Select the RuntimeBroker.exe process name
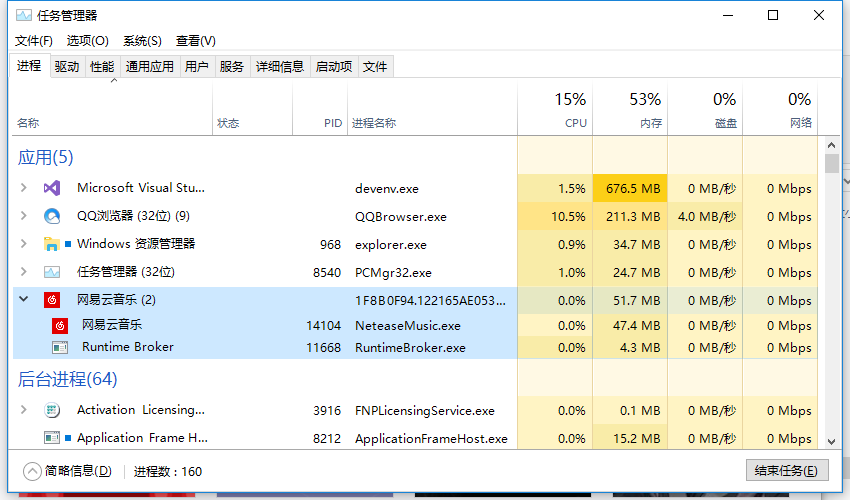The height and width of the screenshot is (500, 850). pyautogui.click(x=410, y=348)
